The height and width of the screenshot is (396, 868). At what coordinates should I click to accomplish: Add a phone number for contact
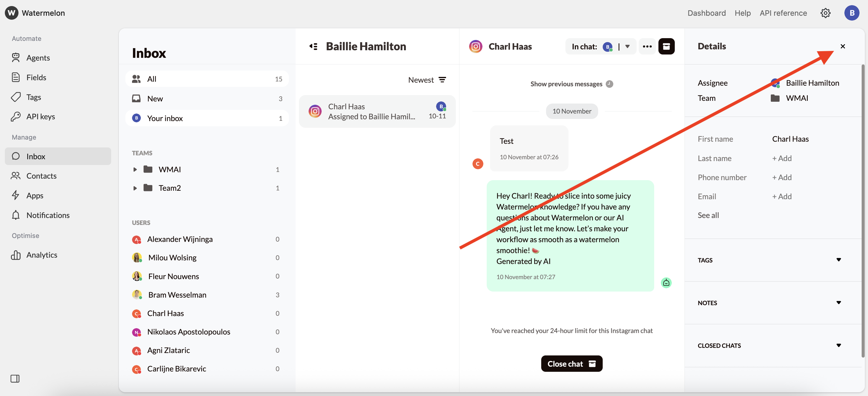(x=782, y=177)
